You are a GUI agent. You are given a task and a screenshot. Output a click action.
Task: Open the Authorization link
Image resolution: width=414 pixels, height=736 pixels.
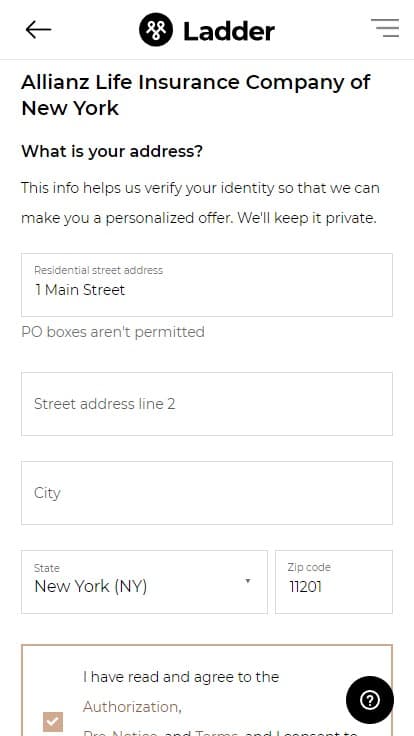(132, 706)
